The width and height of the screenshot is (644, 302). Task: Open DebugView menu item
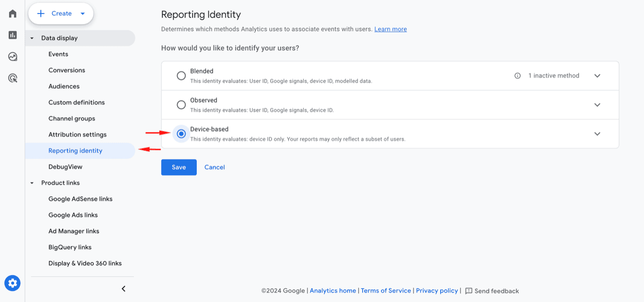[65, 167]
